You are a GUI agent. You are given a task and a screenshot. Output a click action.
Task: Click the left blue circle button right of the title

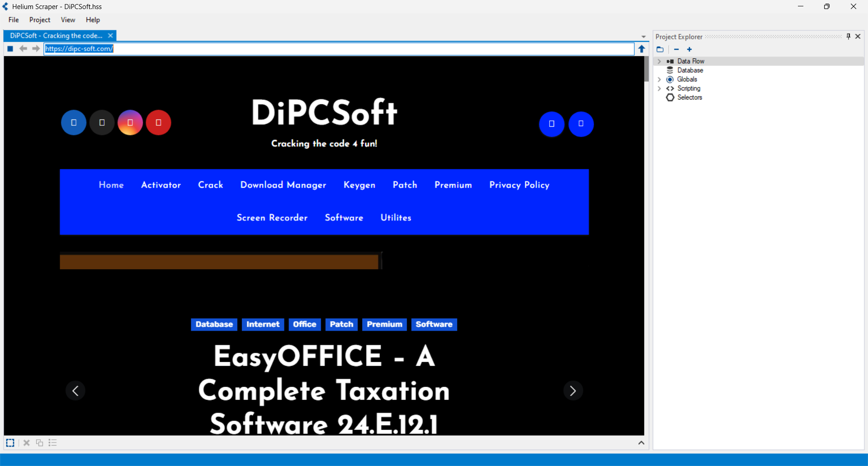pyautogui.click(x=552, y=124)
